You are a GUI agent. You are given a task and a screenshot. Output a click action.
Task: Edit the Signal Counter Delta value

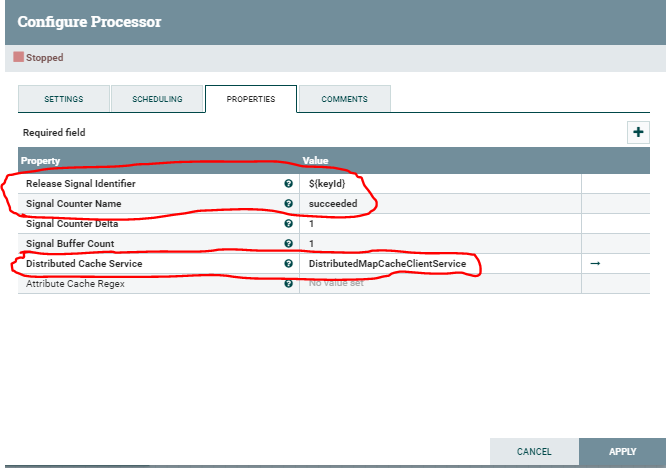coord(440,223)
